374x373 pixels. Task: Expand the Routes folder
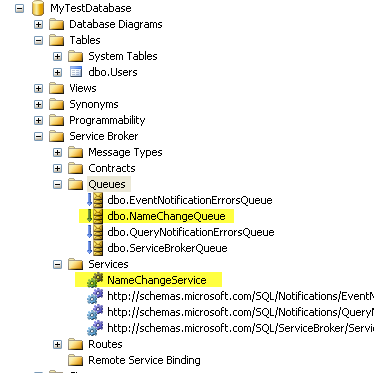[x=58, y=344]
